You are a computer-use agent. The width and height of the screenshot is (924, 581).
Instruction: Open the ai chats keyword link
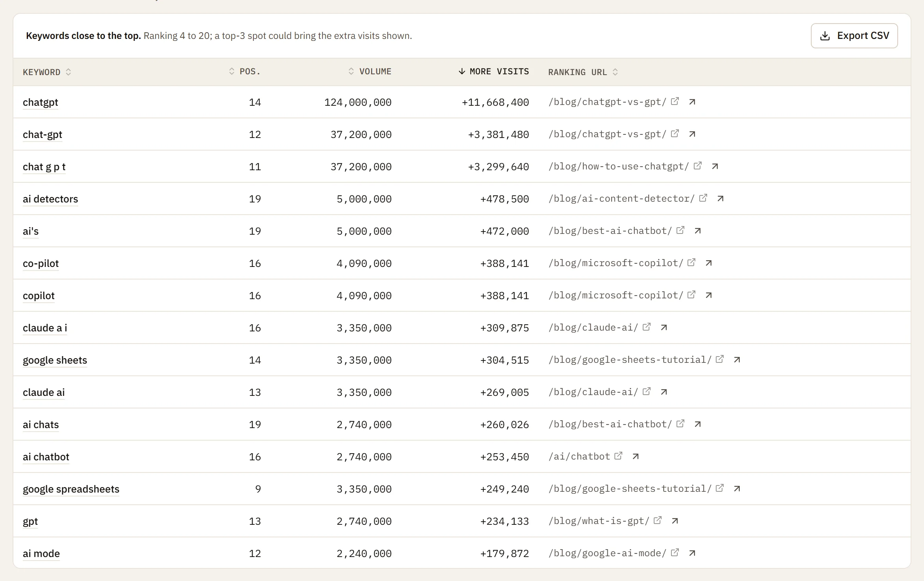point(41,425)
